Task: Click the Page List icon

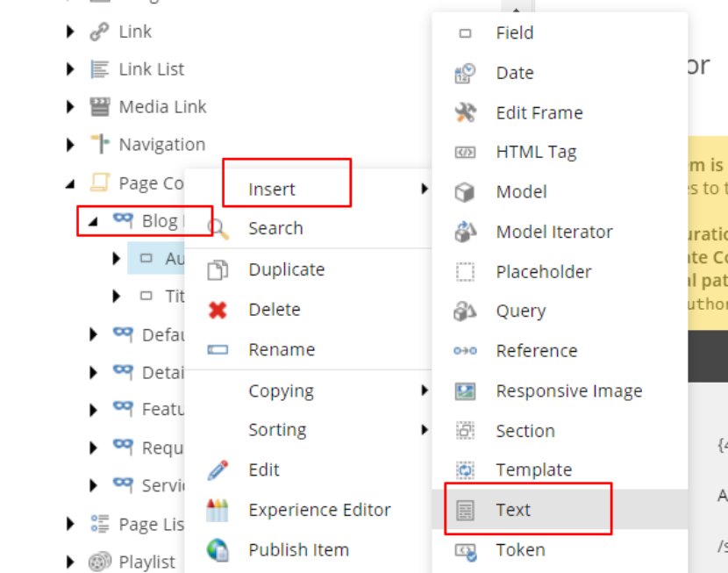Action: click(x=99, y=524)
